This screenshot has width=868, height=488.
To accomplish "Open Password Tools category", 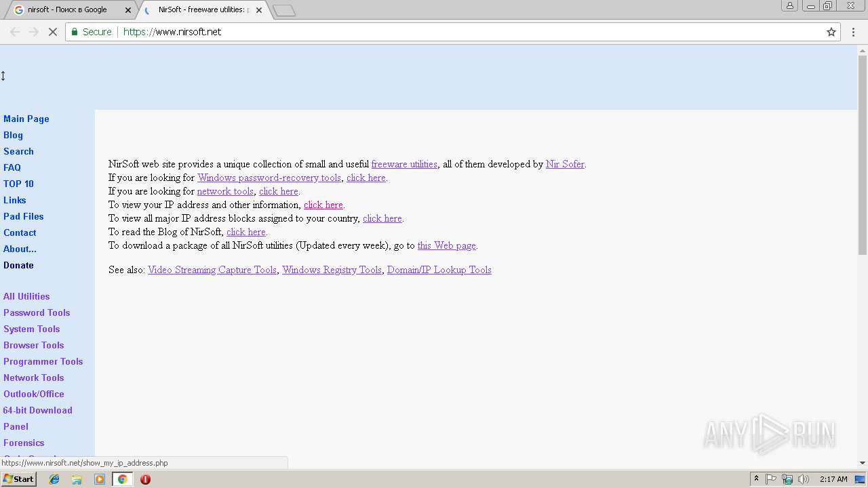I will 37,312.
